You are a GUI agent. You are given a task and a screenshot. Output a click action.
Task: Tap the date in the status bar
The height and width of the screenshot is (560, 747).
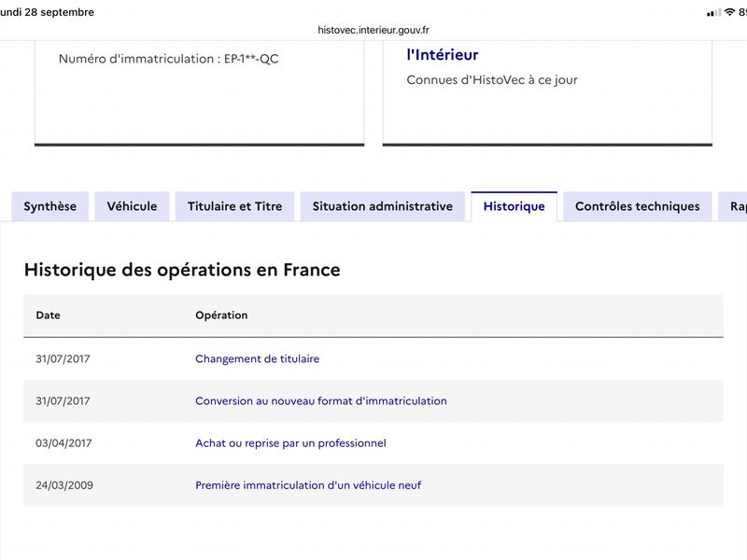[x=48, y=12]
